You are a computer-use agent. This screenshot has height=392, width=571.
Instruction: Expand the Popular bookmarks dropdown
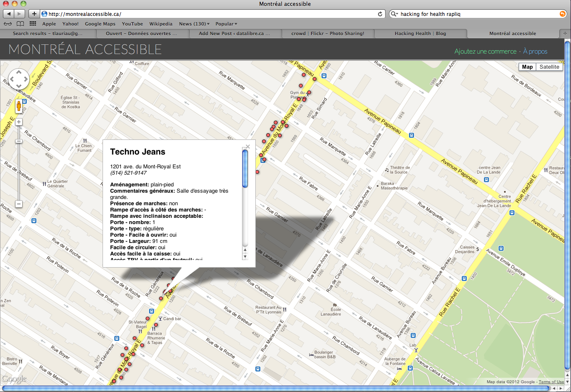(226, 24)
